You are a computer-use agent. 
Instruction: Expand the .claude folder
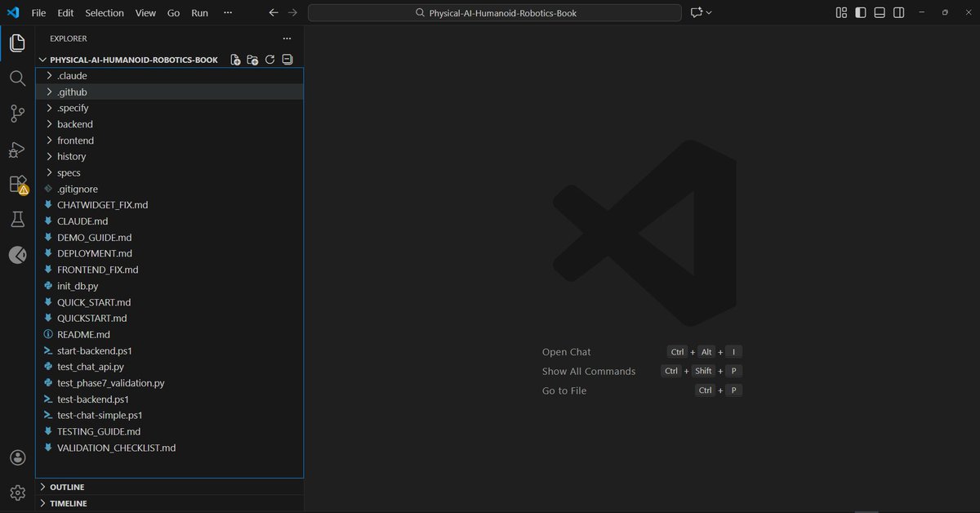(169, 76)
